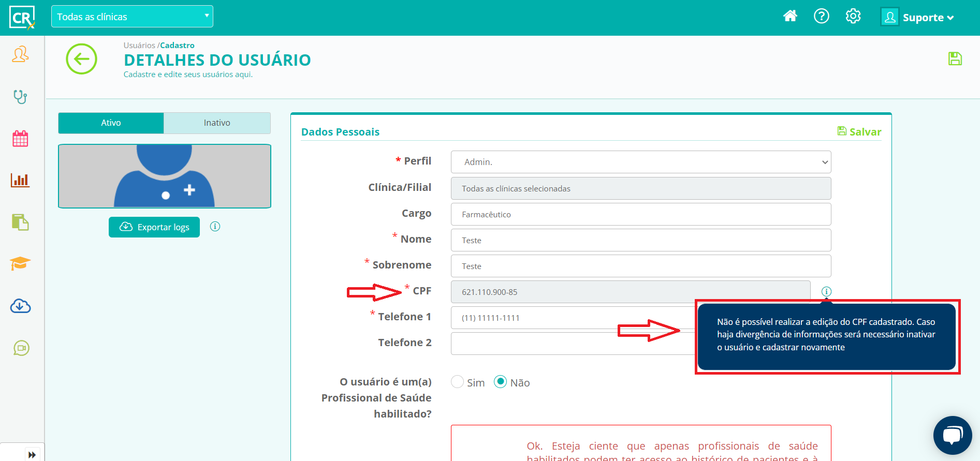Open the stethoscope icon in sidebar
980x461 pixels.
coord(20,97)
